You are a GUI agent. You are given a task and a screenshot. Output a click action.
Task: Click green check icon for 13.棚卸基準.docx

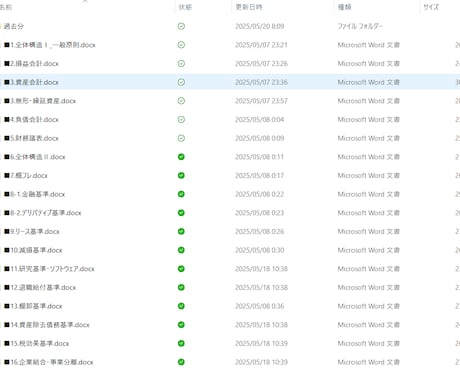click(181, 306)
